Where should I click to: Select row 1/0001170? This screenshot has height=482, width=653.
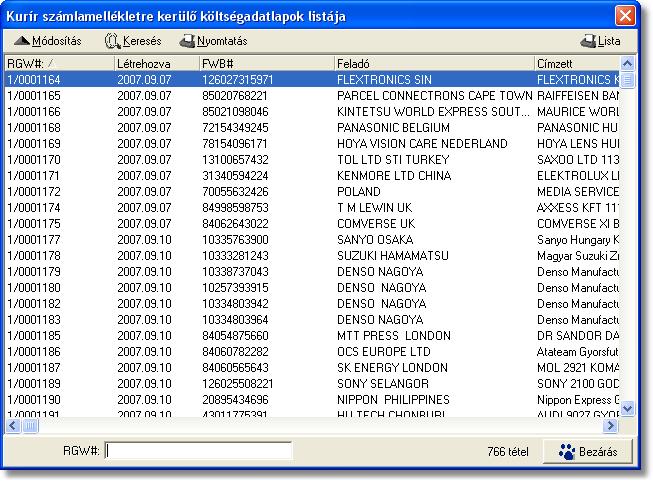tap(312, 160)
